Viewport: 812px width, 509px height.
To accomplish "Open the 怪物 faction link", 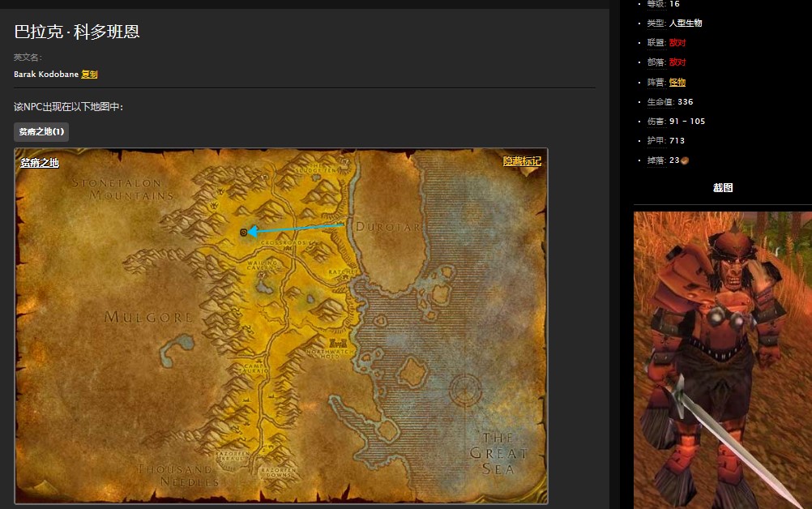I will [677, 83].
